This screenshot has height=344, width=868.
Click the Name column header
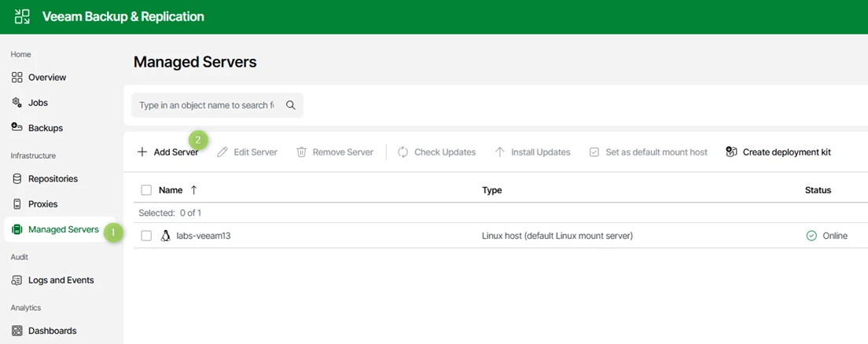171,190
